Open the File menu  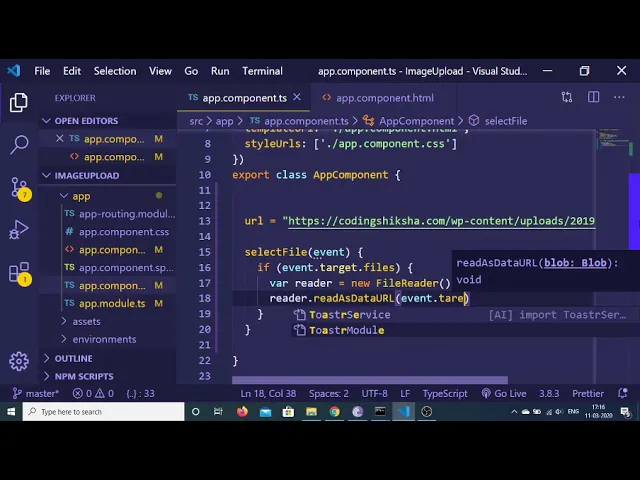[x=42, y=71]
